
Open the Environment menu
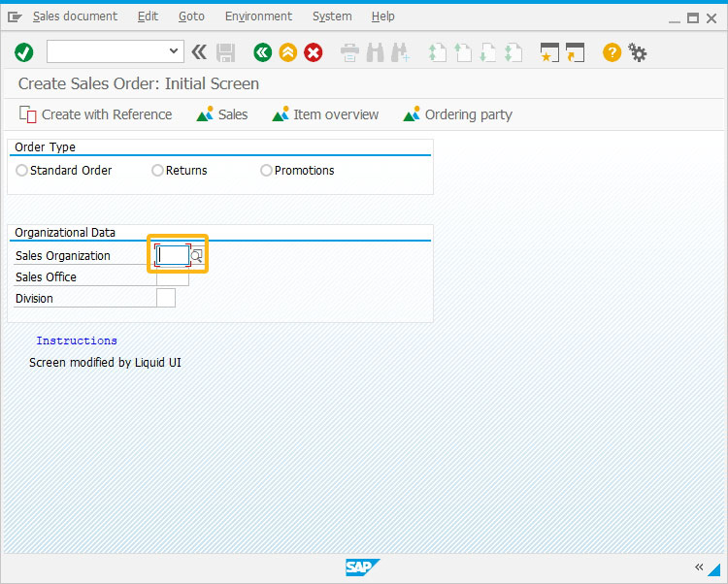[258, 16]
